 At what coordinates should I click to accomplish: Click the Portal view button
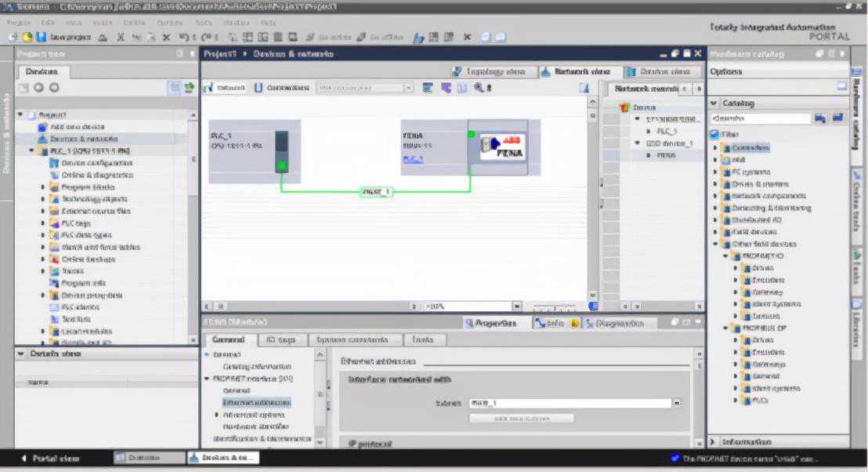(49, 458)
